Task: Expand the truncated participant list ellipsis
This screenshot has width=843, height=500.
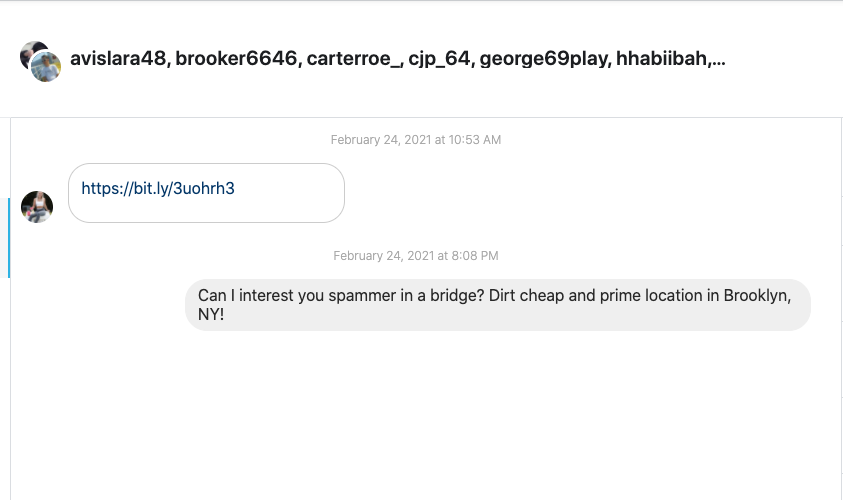Action: point(718,61)
